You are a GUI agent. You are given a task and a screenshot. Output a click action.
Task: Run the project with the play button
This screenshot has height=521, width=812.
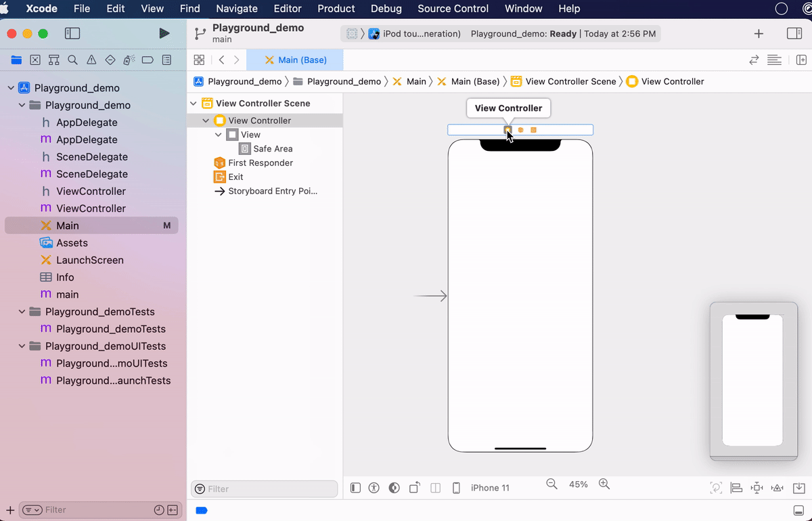coord(164,33)
